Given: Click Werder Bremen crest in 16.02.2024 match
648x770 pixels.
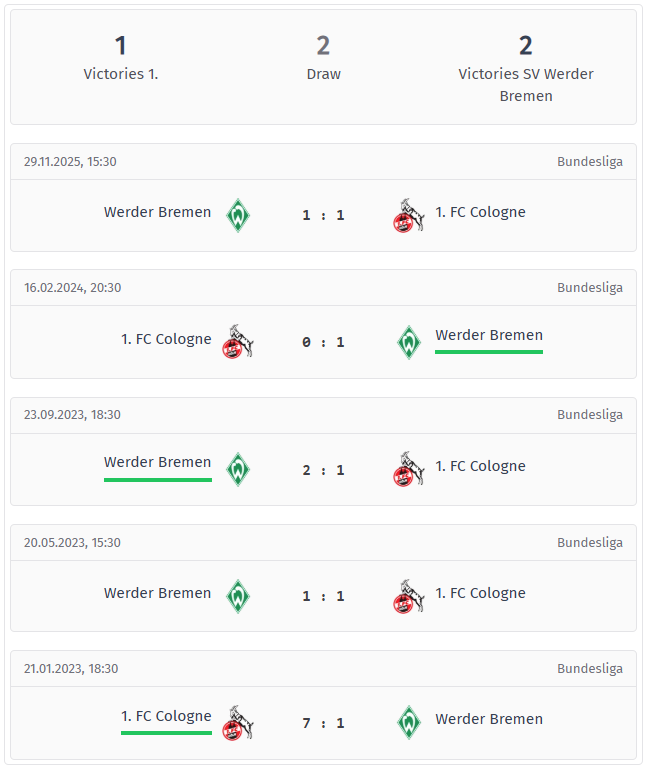Looking at the screenshot, I should [408, 342].
